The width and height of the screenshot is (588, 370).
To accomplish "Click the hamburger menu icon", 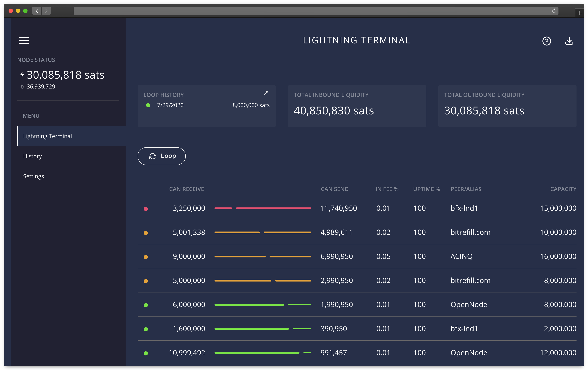I will pos(23,40).
